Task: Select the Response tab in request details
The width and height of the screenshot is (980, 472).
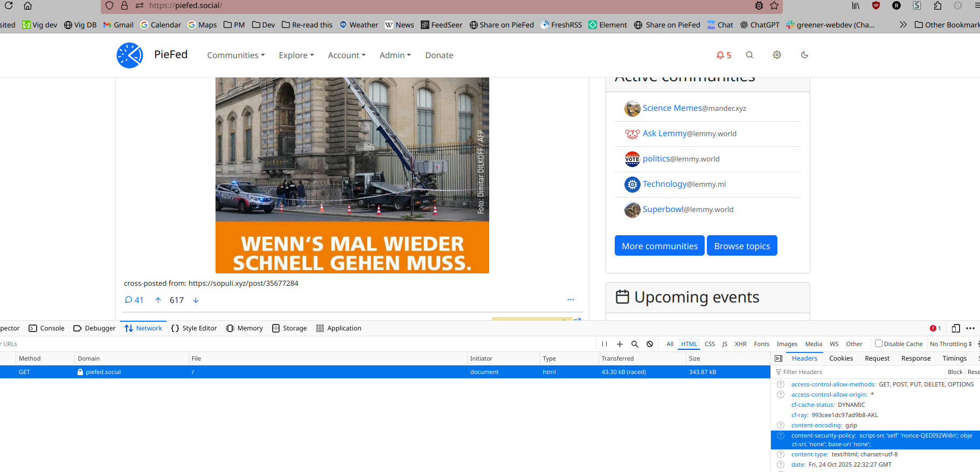Action: tap(916, 358)
